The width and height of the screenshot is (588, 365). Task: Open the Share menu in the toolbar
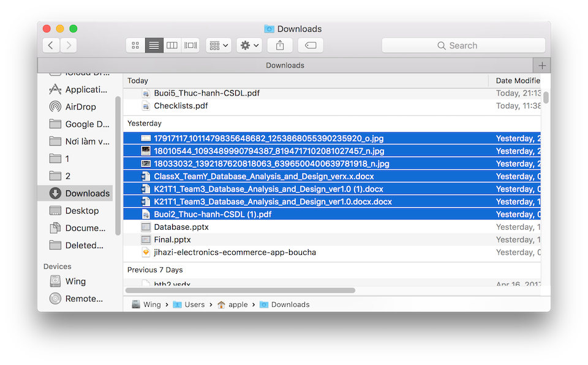pyautogui.click(x=279, y=45)
